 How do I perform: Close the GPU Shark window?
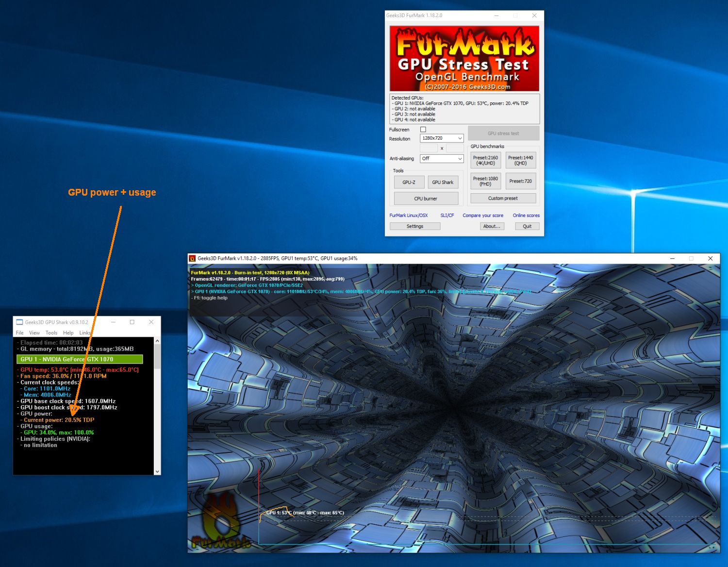tap(151, 322)
